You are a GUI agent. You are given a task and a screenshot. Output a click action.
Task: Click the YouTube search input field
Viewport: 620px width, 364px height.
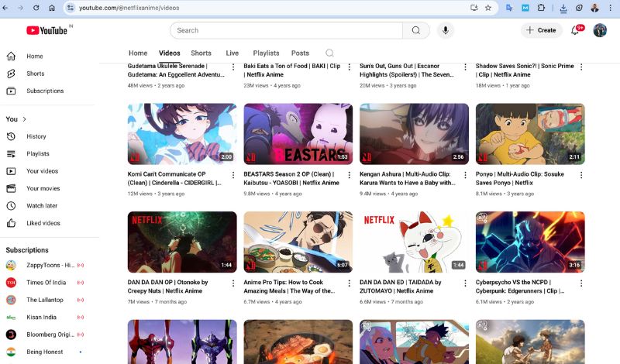286,30
